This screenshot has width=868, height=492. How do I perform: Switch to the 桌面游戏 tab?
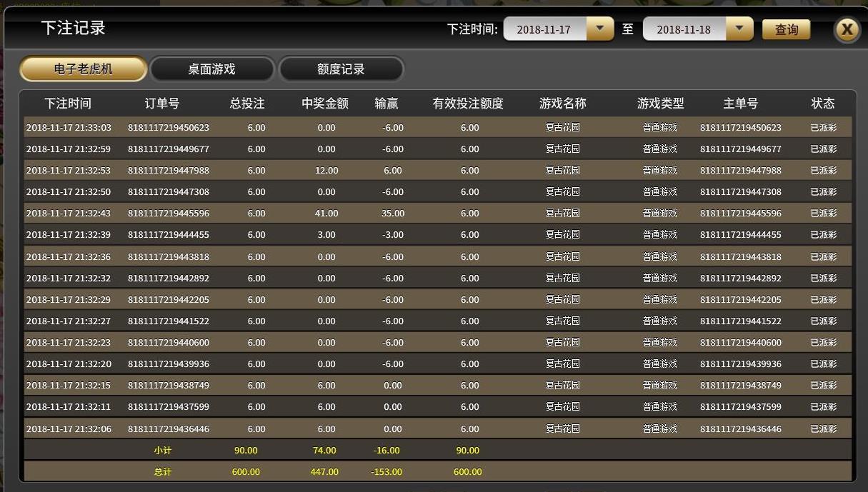211,69
